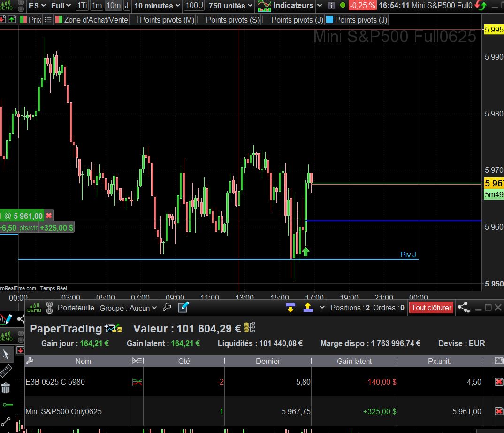Open ES ticker dropdown
The height and width of the screenshot is (433, 504).
(x=37, y=6)
